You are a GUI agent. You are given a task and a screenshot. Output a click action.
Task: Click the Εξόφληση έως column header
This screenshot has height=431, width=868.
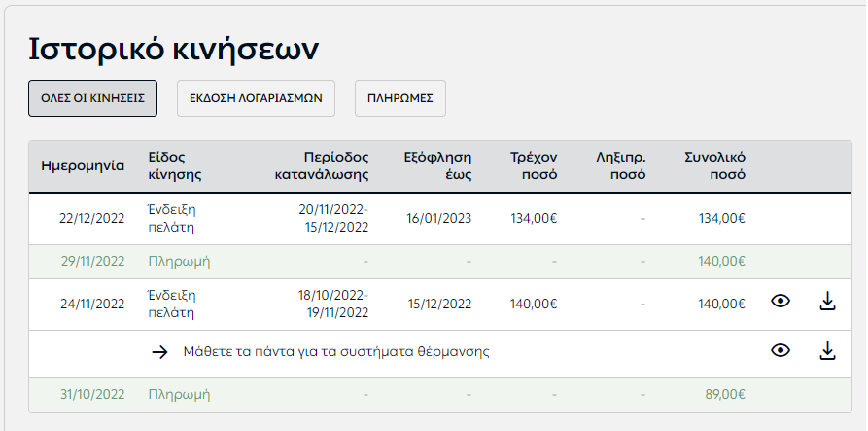point(437,166)
